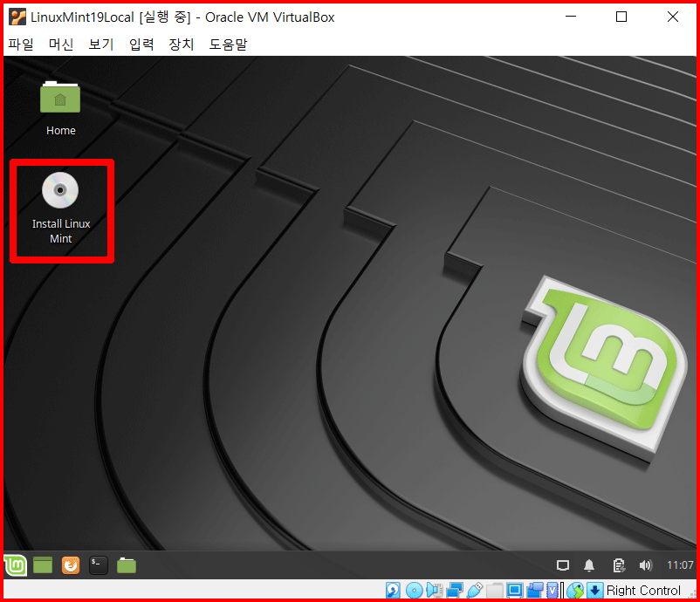Click the VirtualBox mouse integration indicator

coord(575,591)
